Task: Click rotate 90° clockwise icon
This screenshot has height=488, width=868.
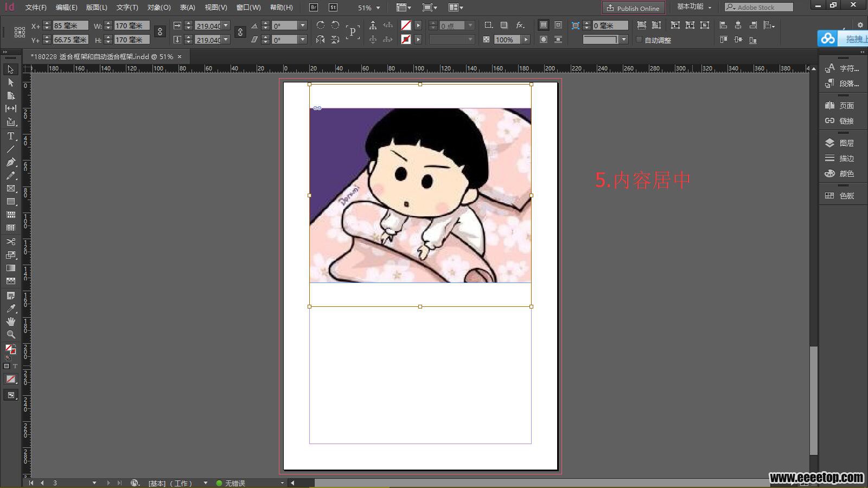Action: click(x=321, y=25)
